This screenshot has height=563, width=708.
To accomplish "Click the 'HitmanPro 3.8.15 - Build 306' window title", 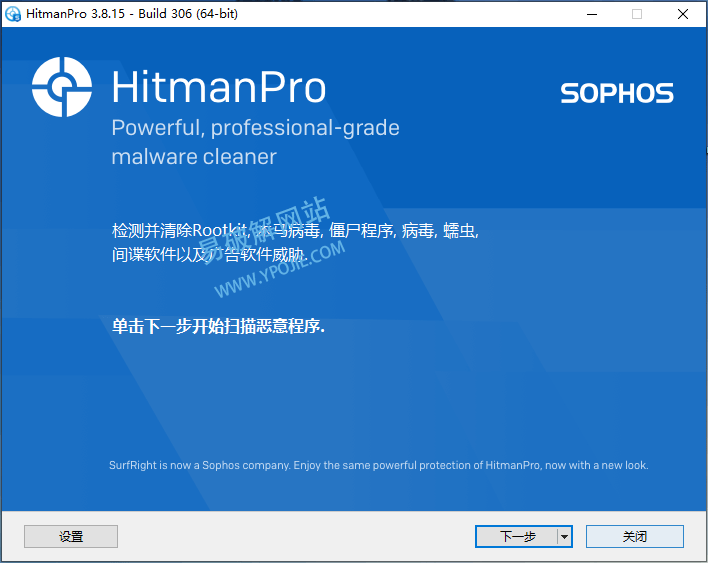I will [132, 14].
